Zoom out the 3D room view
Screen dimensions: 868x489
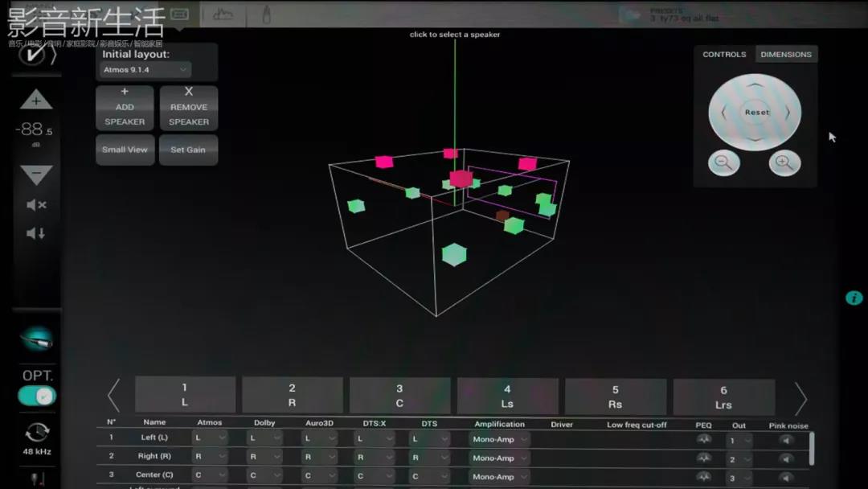(723, 162)
